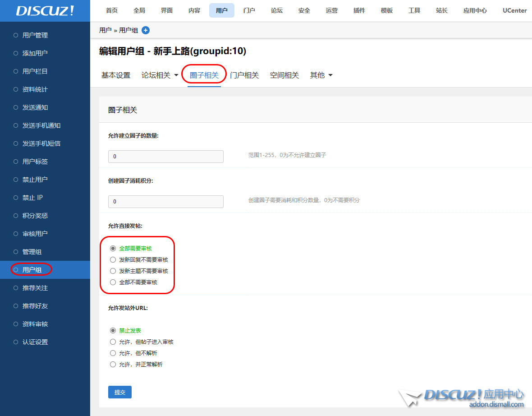This screenshot has width=532, height=416.
Task: Expand the 其他 dropdown tab
Action: coord(321,75)
